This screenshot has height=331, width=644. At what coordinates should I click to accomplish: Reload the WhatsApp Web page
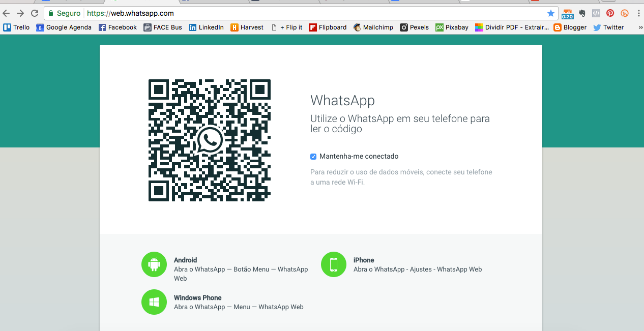(x=35, y=13)
